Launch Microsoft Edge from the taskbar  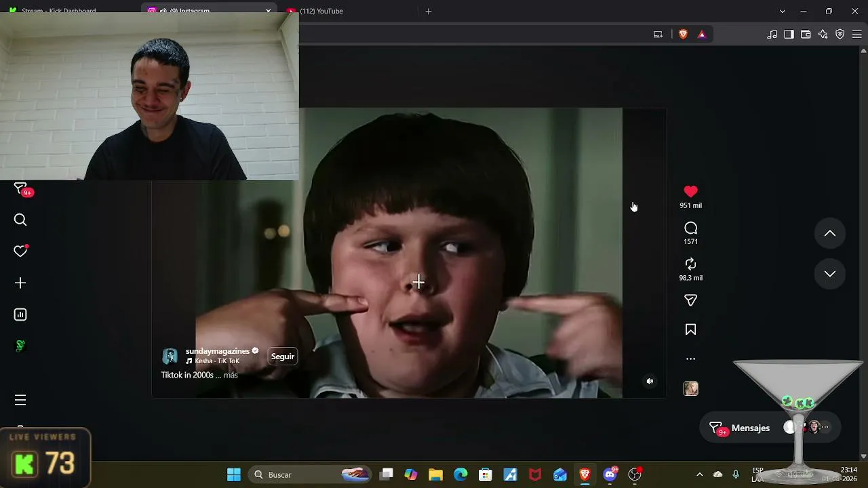click(x=460, y=474)
